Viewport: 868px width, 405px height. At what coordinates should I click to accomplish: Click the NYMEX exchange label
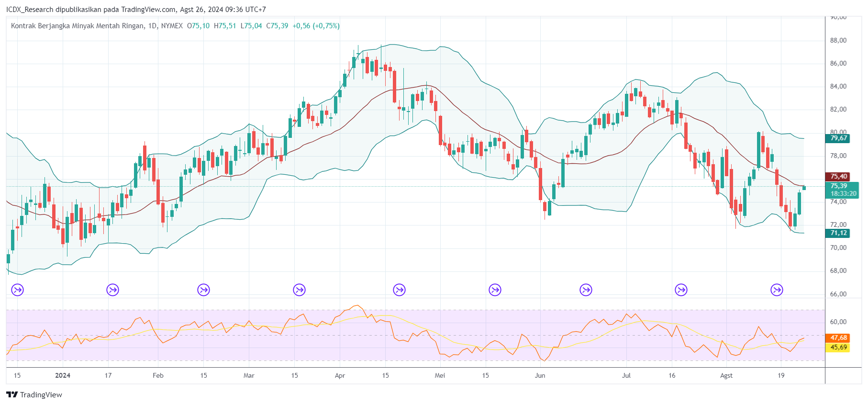[x=172, y=26]
